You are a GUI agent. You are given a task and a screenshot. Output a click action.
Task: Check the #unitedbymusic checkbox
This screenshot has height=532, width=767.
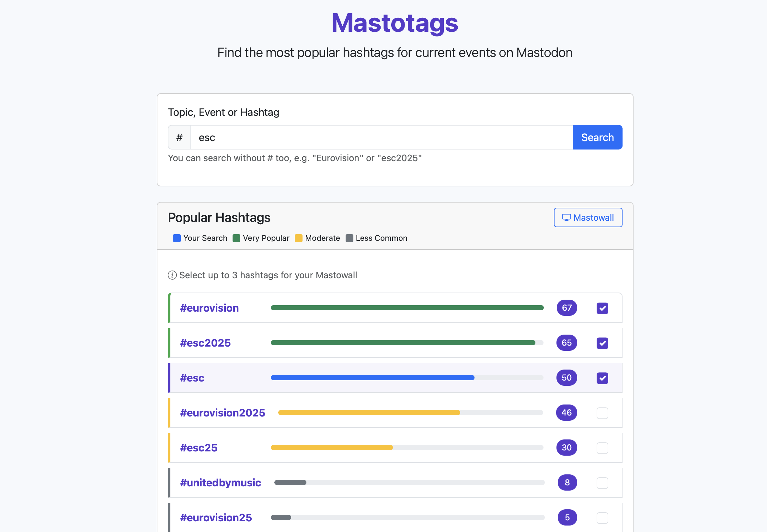tap(602, 483)
